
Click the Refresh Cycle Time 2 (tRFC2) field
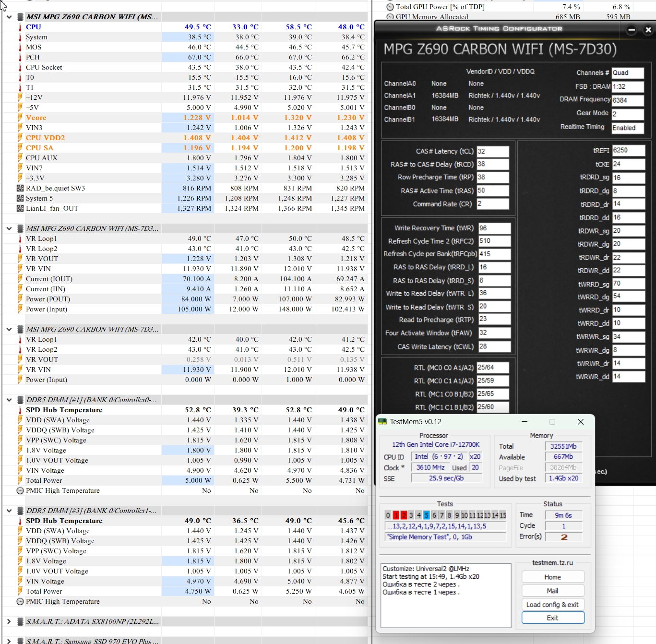[x=495, y=241]
